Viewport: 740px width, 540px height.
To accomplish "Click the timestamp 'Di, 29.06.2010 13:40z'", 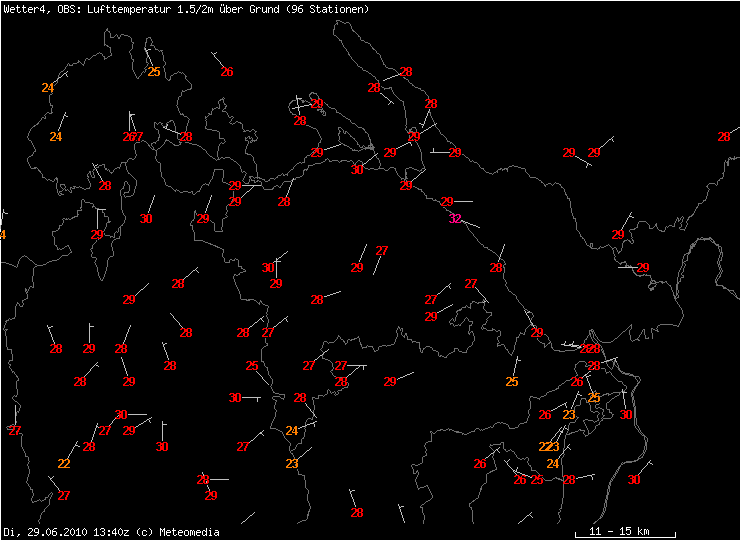I will pyautogui.click(x=66, y=532).
